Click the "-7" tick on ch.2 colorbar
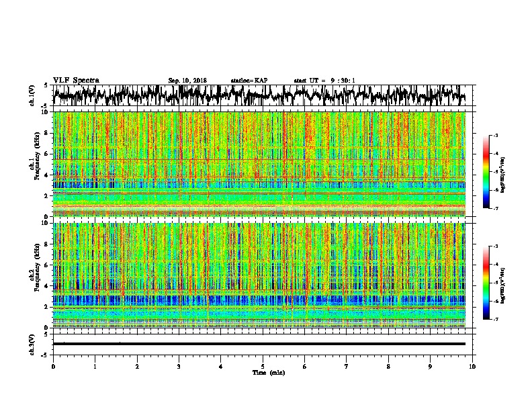The height and width of the screenshot is (411, 532). tap(495, 319)
